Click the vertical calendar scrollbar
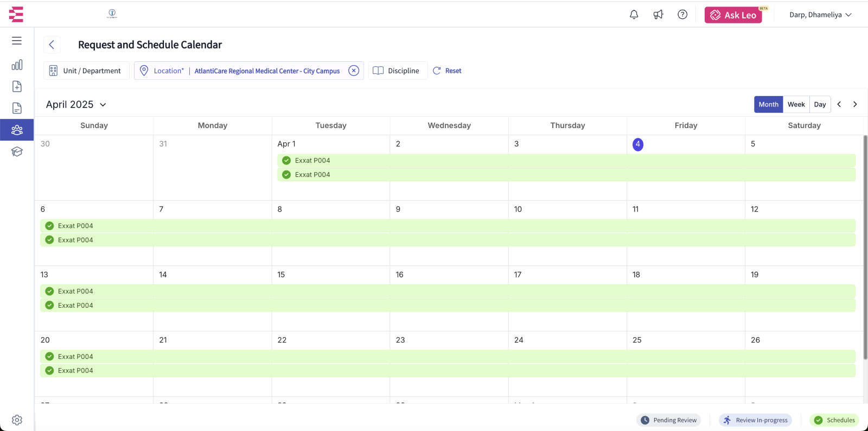 pos(865,247)
